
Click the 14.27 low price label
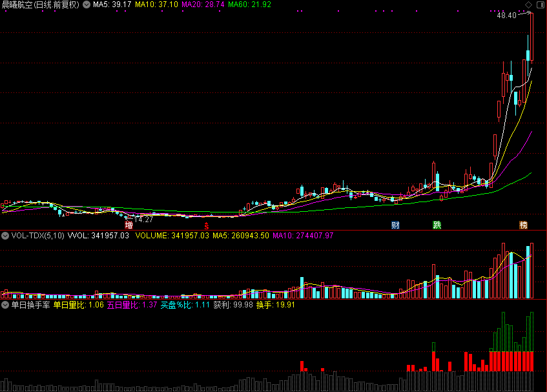coord(144,220)
